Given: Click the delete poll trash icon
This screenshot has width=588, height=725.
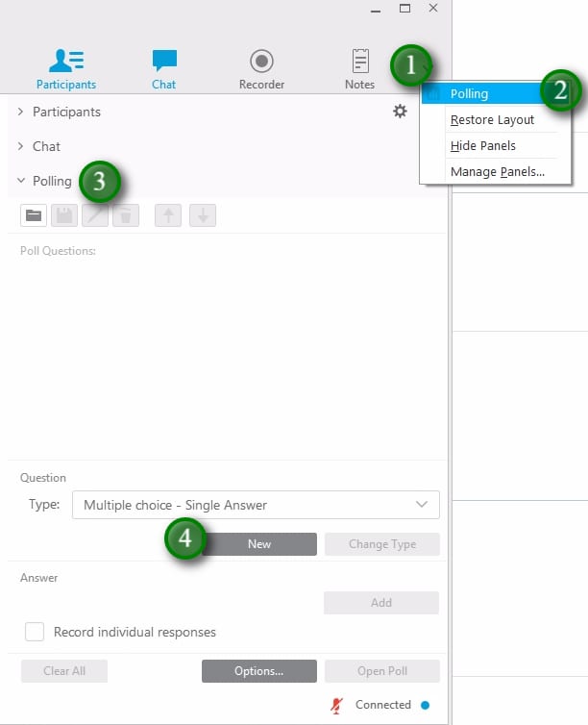Looking at the screenshot, I should [126, 215].
